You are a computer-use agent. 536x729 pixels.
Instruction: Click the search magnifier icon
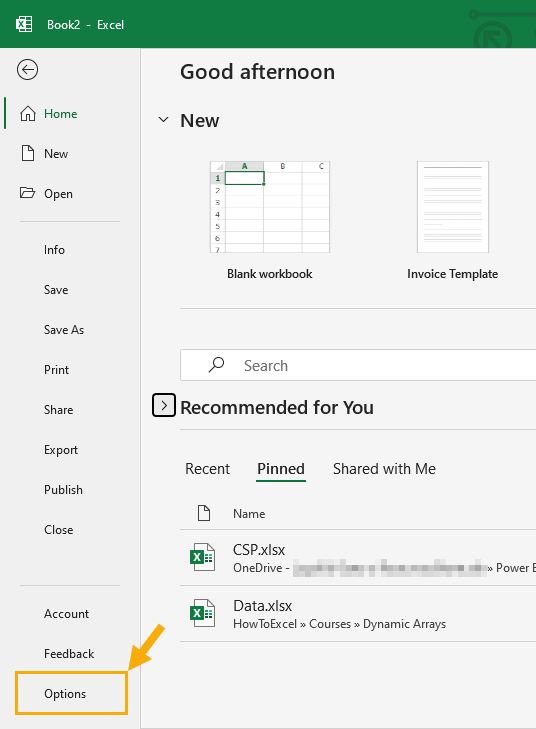(x=216, y=365)
